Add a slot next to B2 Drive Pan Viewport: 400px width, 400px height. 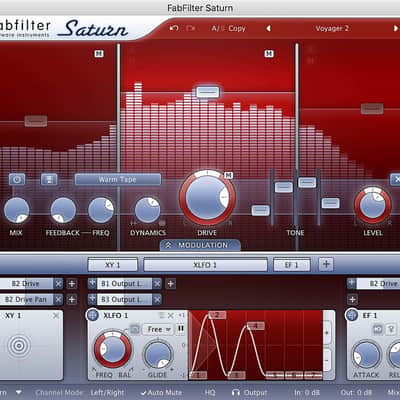(72, 299)
